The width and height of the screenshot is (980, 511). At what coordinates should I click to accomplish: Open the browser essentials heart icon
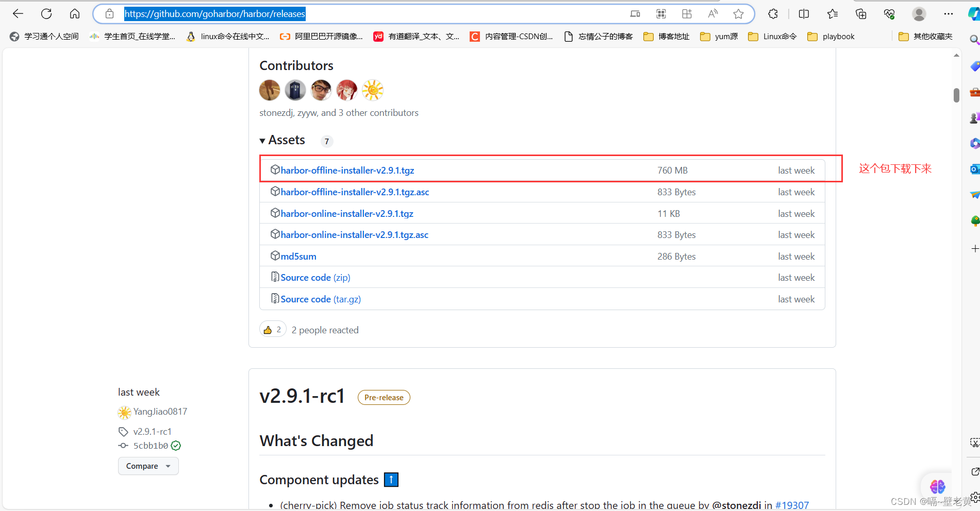[x=889, y=14]
